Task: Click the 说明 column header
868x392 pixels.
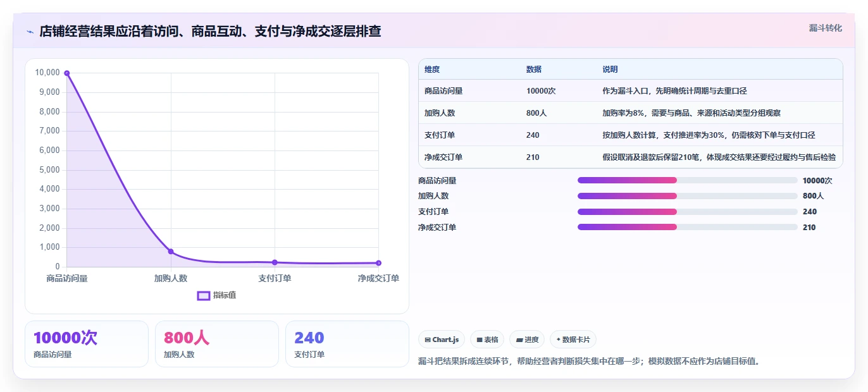Action: (610, 70)
